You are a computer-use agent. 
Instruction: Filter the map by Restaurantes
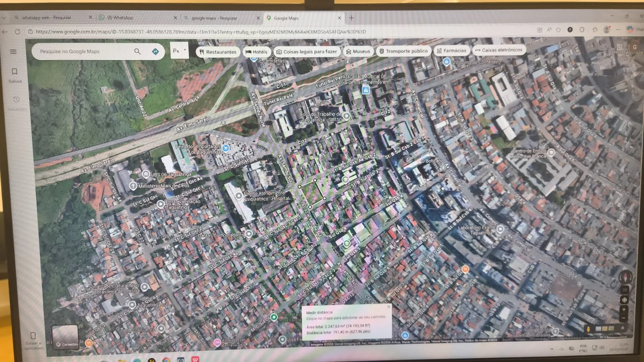[x=218, y=52]
